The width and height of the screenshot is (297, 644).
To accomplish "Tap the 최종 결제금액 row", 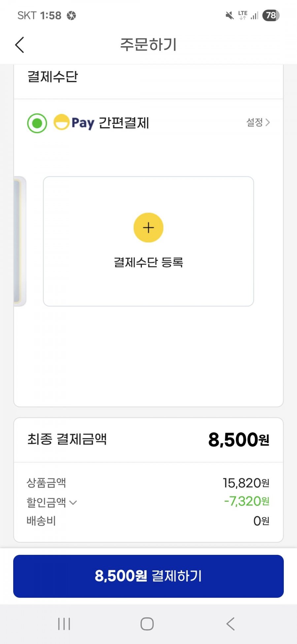I will [148, 440].
